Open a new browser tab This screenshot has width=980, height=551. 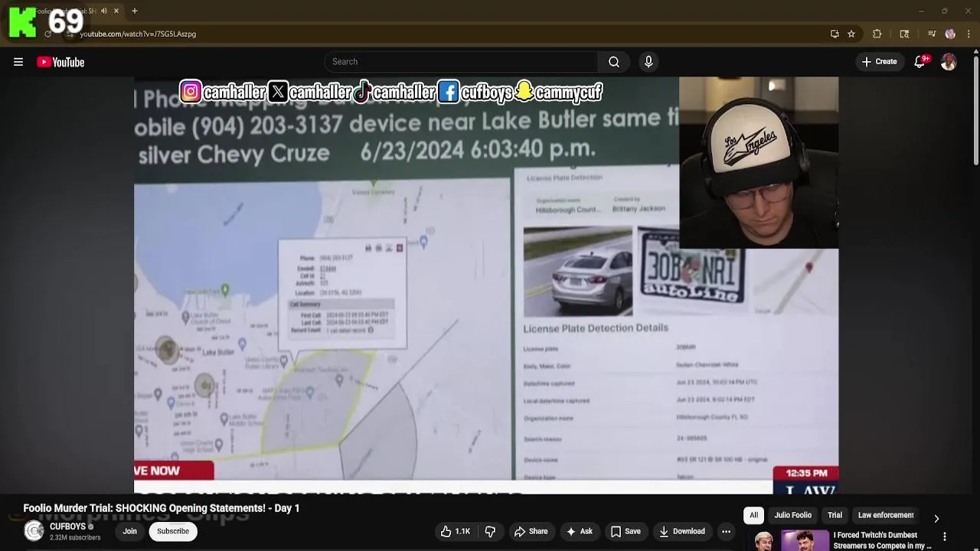(134, 11)
